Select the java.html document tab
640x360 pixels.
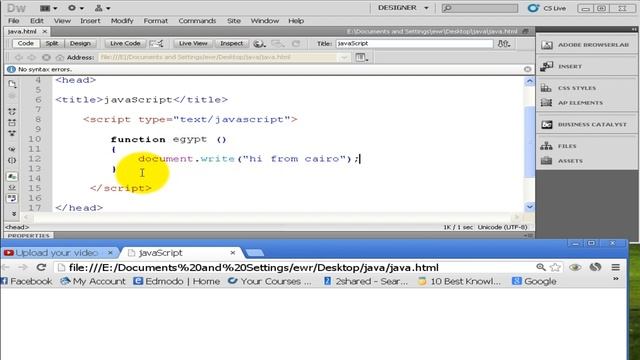point(22,31)
